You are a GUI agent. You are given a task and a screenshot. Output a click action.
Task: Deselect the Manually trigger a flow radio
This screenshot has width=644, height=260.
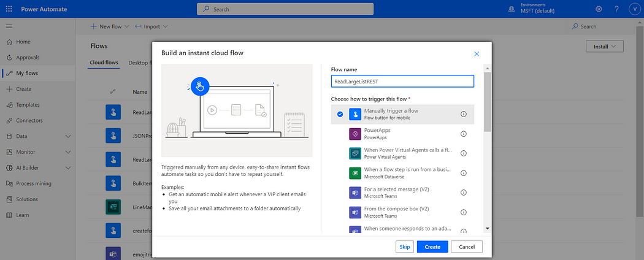[x=340, y=114]
